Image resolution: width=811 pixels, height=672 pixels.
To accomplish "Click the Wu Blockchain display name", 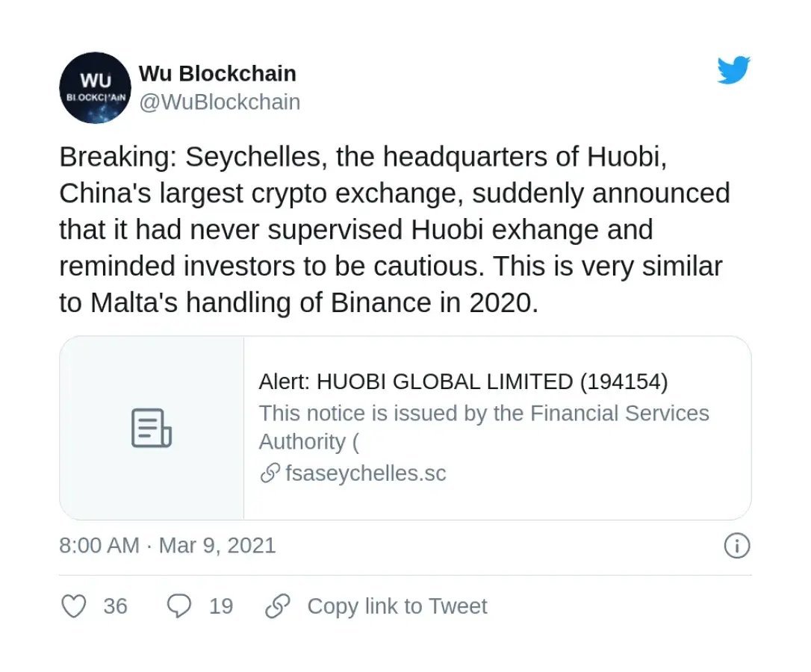I will pyautogui.click(x=217, y=73).
